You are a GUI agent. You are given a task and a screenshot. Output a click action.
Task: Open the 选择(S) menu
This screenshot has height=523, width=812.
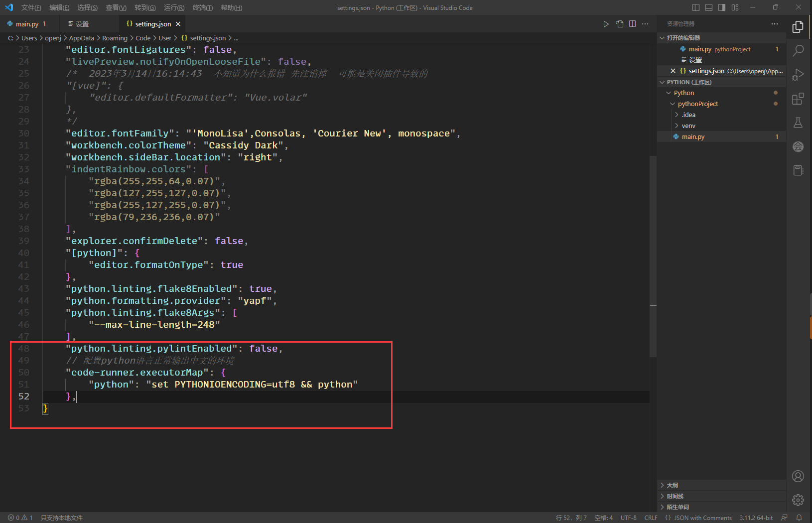coord(88,7)
